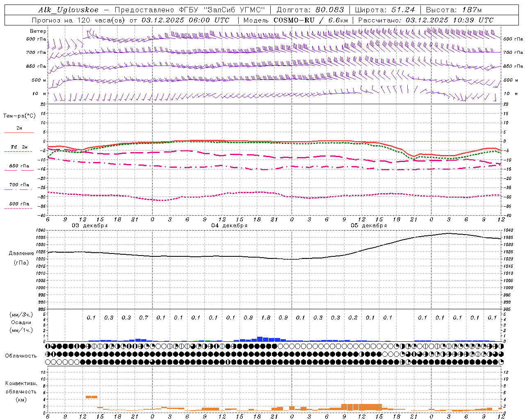The width and height of the screenshot is (525, 420).
Task: Select the '05 декабря' date label
Action: (369, 226)
